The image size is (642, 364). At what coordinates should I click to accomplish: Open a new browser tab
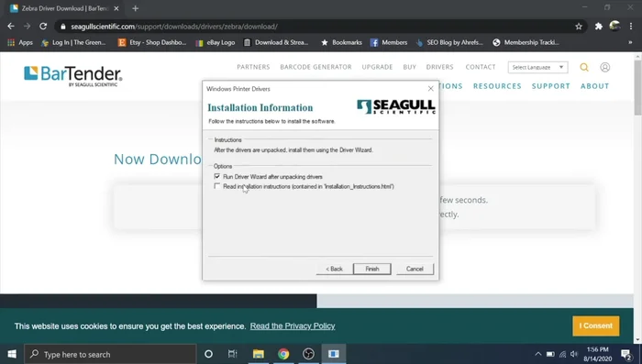point(135,8)
